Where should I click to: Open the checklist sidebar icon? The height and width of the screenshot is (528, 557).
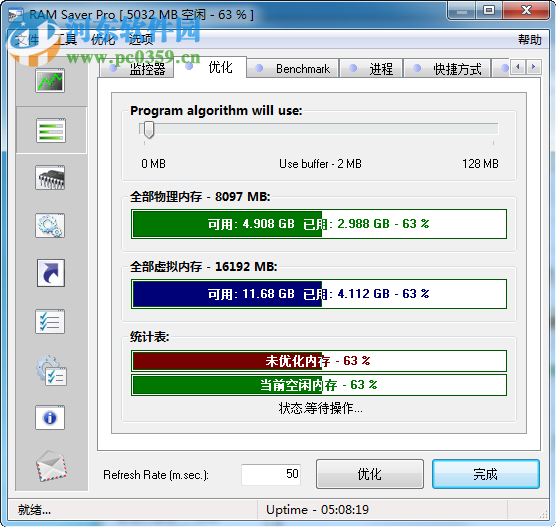(x=50, y=322)
